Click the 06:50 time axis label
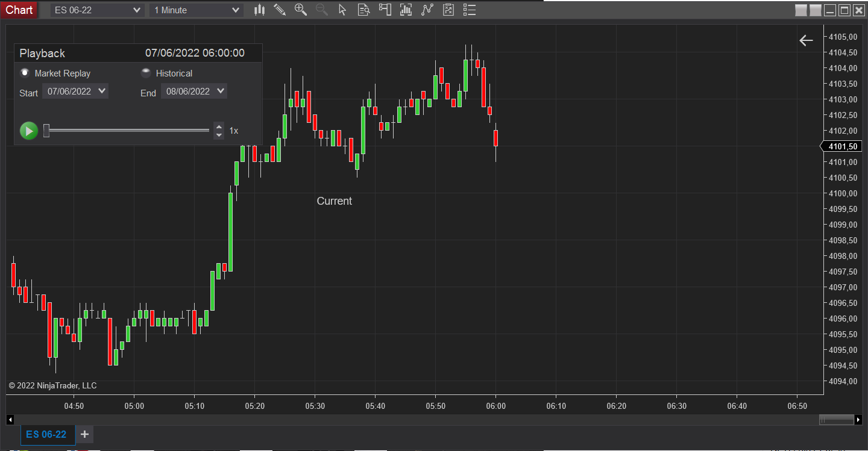The width and height of the screenshot is (868, 451). [x=797, y=406]
